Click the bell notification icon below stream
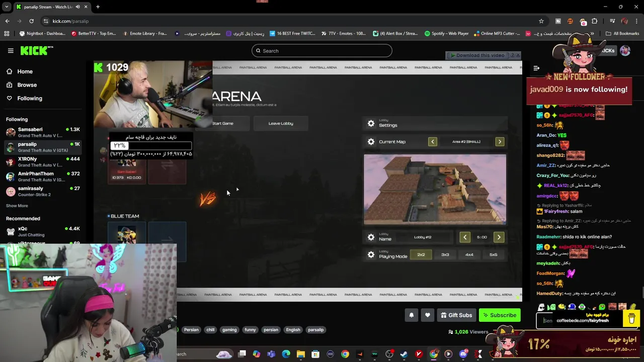The width and height of the screenshot is (644, 362). coord(411,315)
